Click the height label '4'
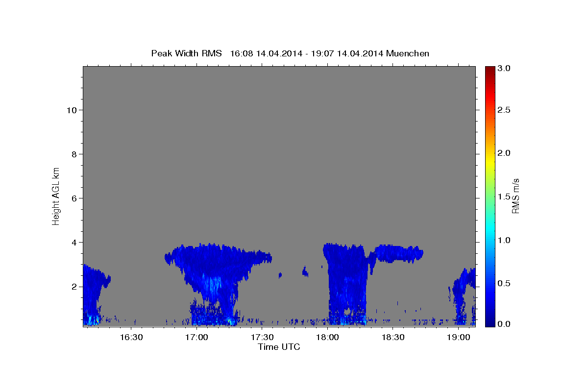Image resolution: width=588 pixels, height=392 pixels. click(x=73, y=242)
